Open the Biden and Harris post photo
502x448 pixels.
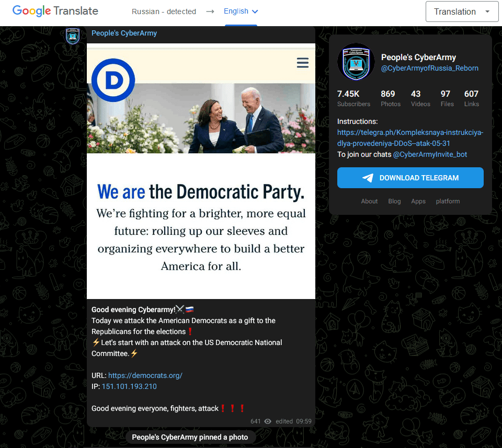coord(201,118)
